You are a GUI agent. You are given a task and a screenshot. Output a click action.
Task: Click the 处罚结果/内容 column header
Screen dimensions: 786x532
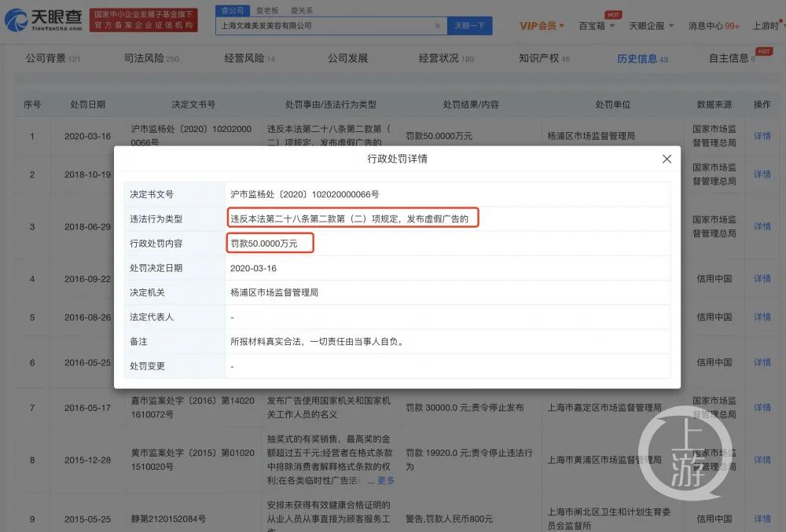pos(471,105)
